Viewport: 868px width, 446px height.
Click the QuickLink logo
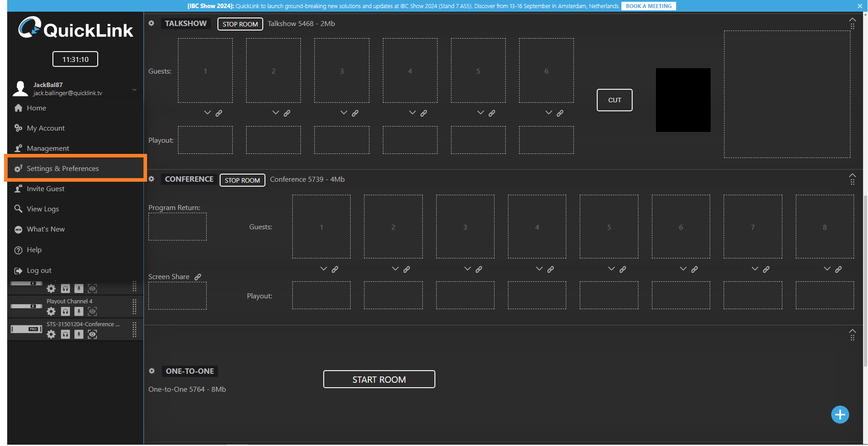[75, 28]
